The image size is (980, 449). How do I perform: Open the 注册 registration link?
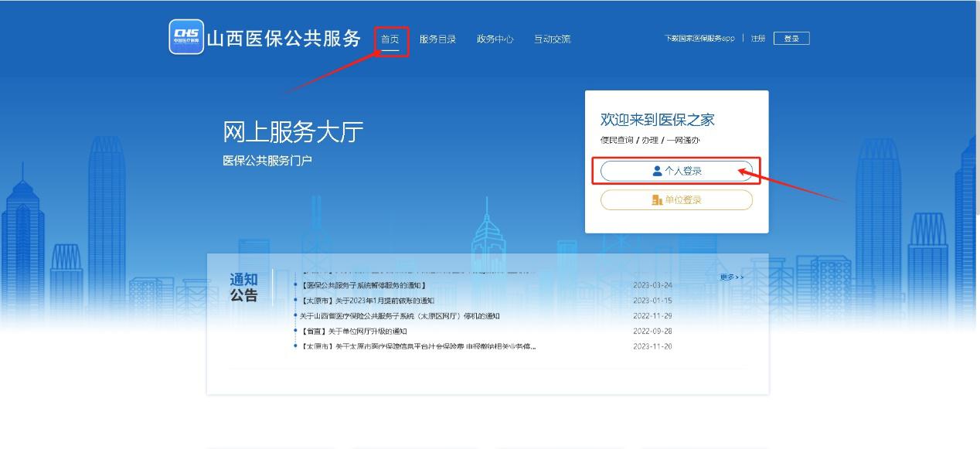757,37
